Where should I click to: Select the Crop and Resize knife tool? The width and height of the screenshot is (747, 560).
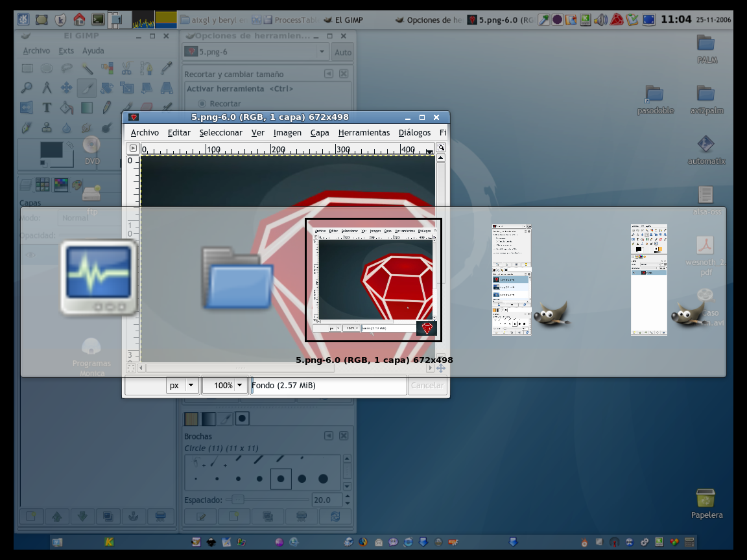tap(87, 87)
